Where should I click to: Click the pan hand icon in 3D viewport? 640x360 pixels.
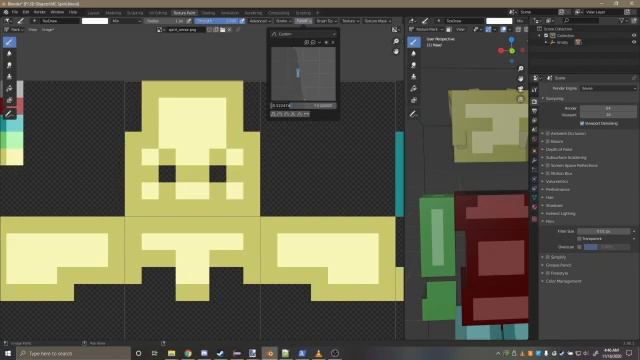[x=520, y=79]
